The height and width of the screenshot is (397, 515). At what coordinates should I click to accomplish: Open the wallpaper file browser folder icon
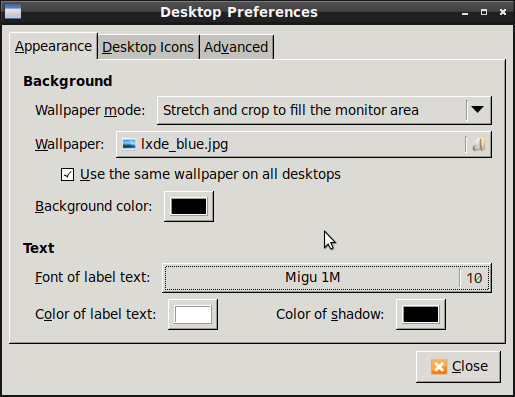[479, 144]
